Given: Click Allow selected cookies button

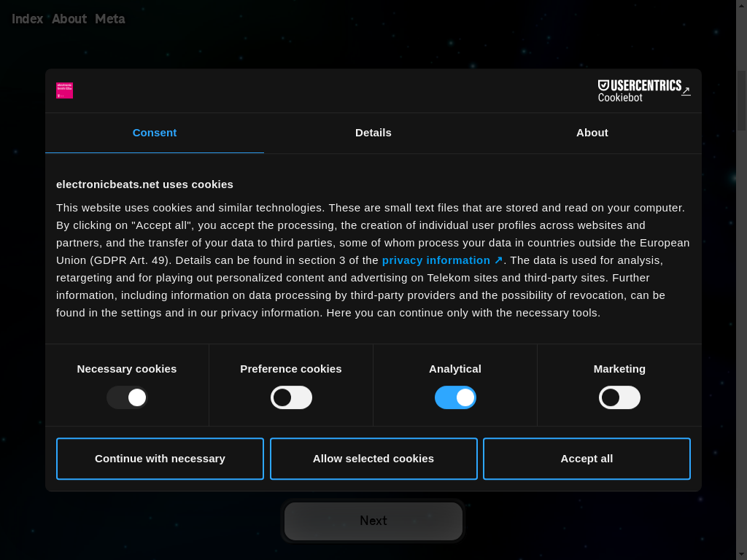Looking at the screenshot, I should pyautogui.click(x=373, y=459).
